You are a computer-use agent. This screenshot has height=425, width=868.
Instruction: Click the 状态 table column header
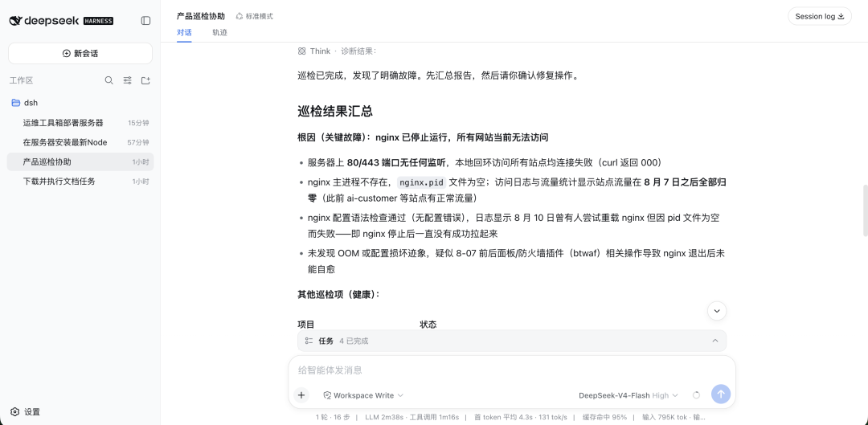click(x=428, y=325)
